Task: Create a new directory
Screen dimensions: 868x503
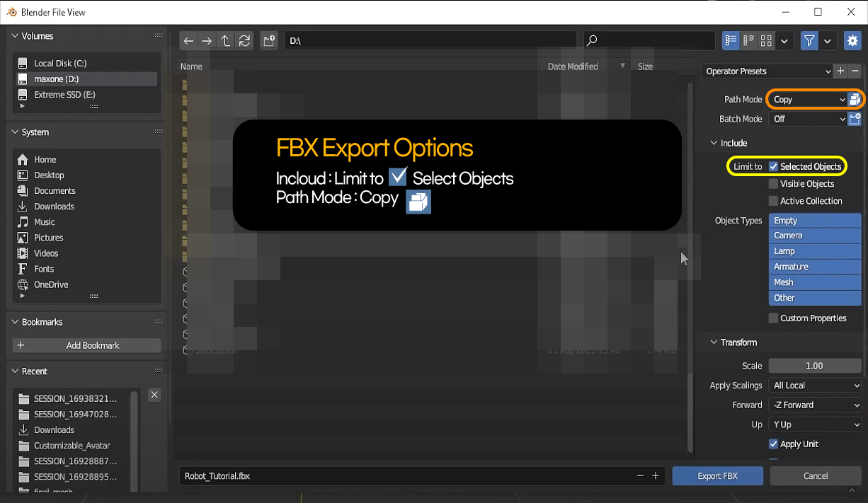Action: 269,41
